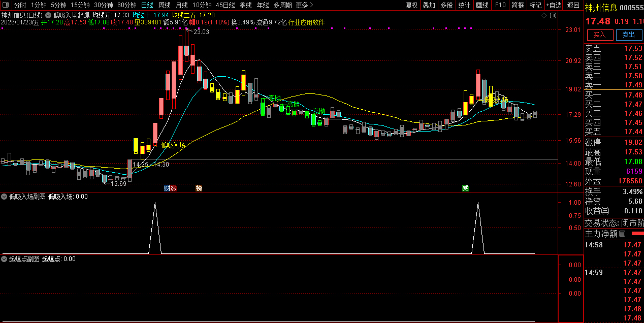Open 多周期 multi-period view
The image size is (644, 323).
tap(282, 5)
